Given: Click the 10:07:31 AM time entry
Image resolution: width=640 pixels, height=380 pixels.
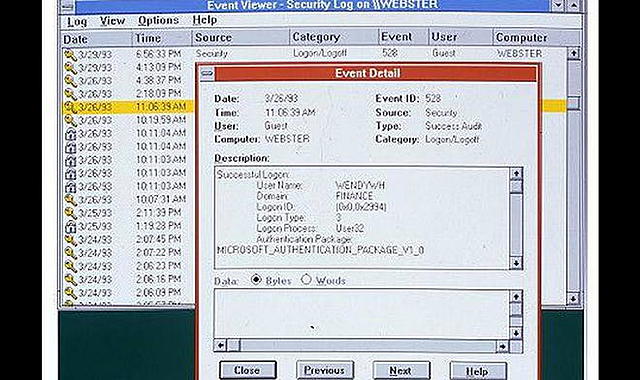Looking at the screenshot, I should coord(161,199).
